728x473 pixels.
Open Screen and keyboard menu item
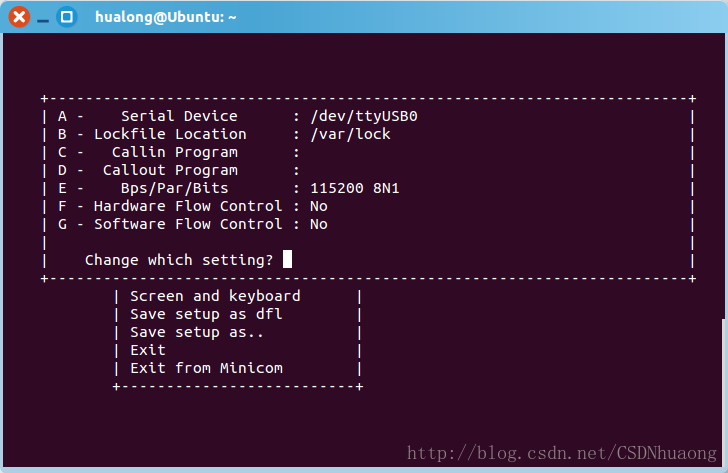215,296
